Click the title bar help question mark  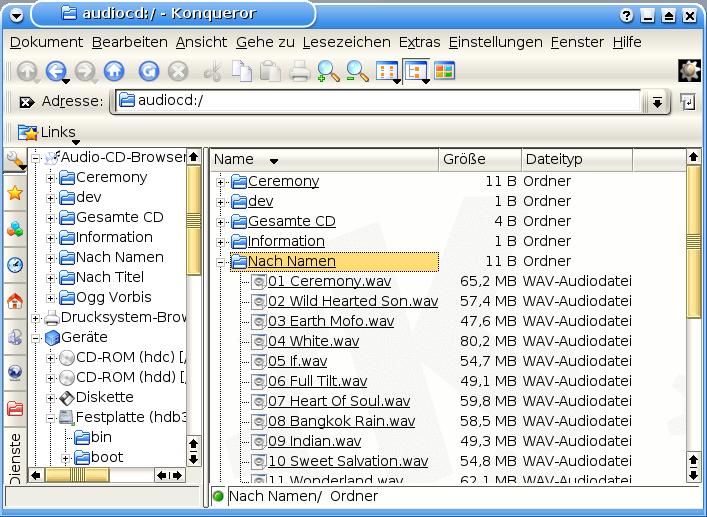coord(626,16)
